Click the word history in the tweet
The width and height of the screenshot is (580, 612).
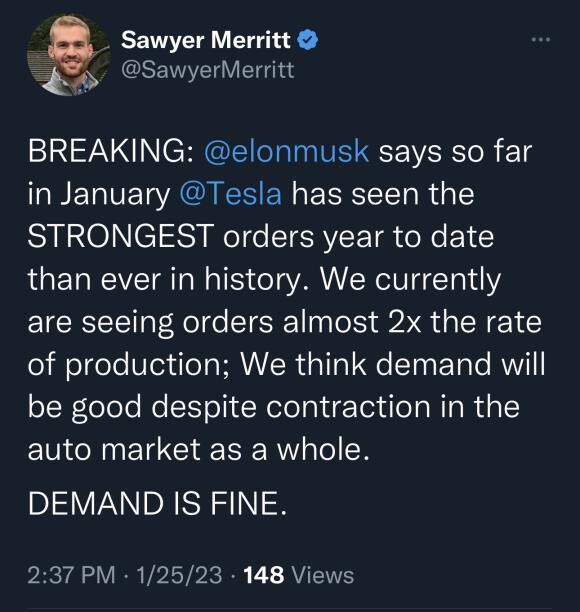pos(257,280)
